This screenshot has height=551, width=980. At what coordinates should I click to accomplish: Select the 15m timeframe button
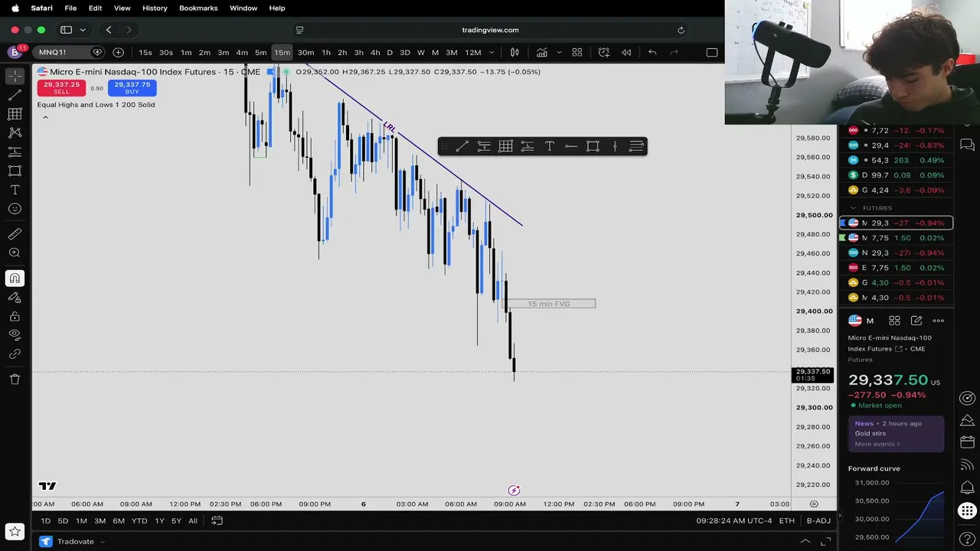[x=283, y=52]
